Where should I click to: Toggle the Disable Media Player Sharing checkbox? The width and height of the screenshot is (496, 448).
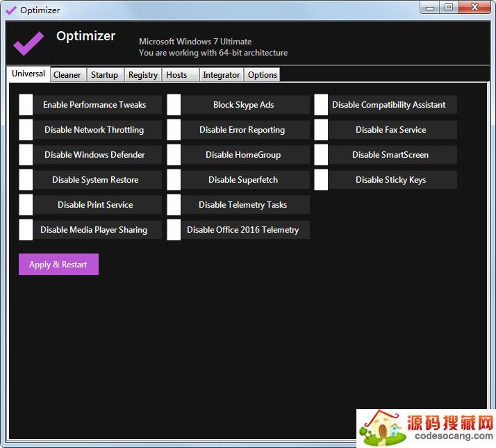(x=26, y=230)
